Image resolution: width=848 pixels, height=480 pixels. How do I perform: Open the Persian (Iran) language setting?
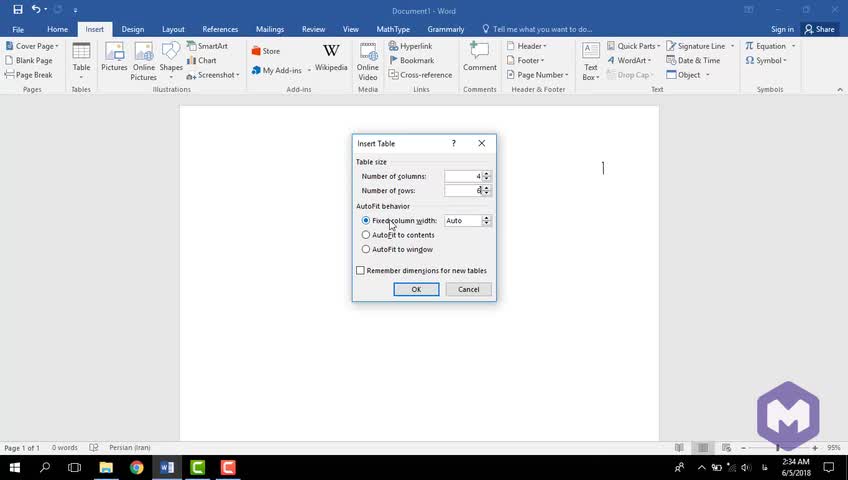click(x=130, y=448)
